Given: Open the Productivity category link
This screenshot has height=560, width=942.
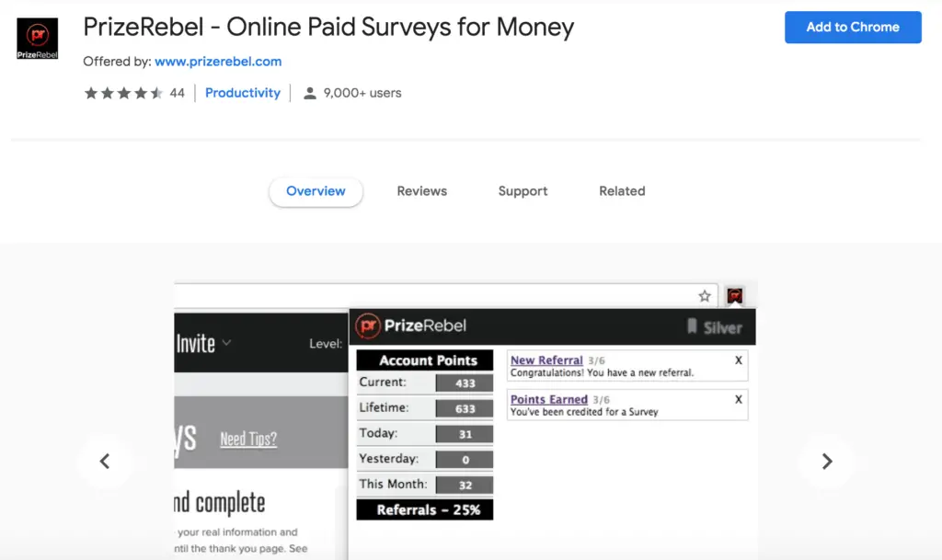Looking at the screenshot, I should (243, 93).
